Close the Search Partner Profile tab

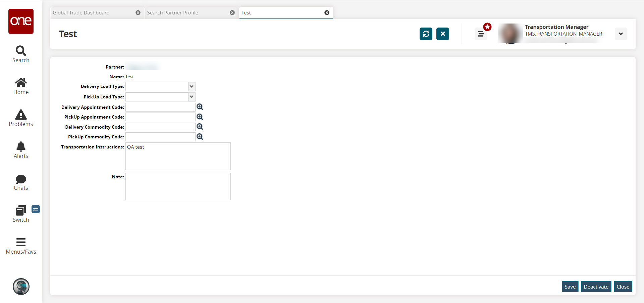(x=232, y=13)
